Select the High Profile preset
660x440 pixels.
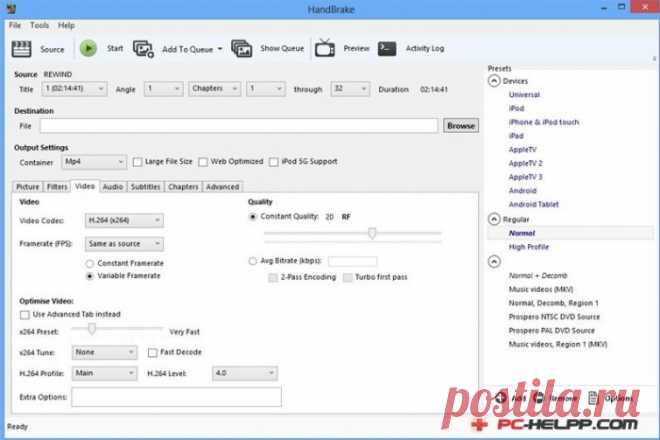[x=529, y=247]
